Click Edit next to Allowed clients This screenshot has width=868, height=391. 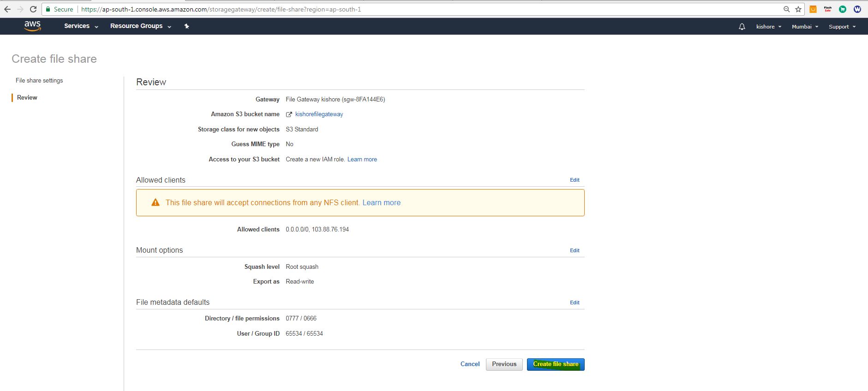[575, 180]
